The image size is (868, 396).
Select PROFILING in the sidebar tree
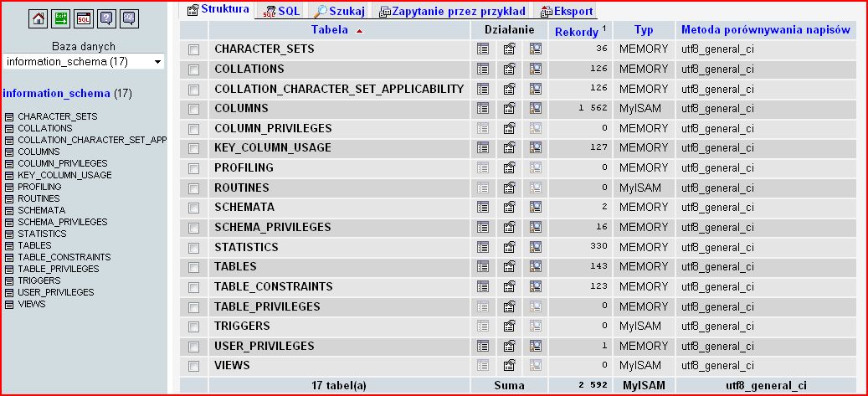39,187
